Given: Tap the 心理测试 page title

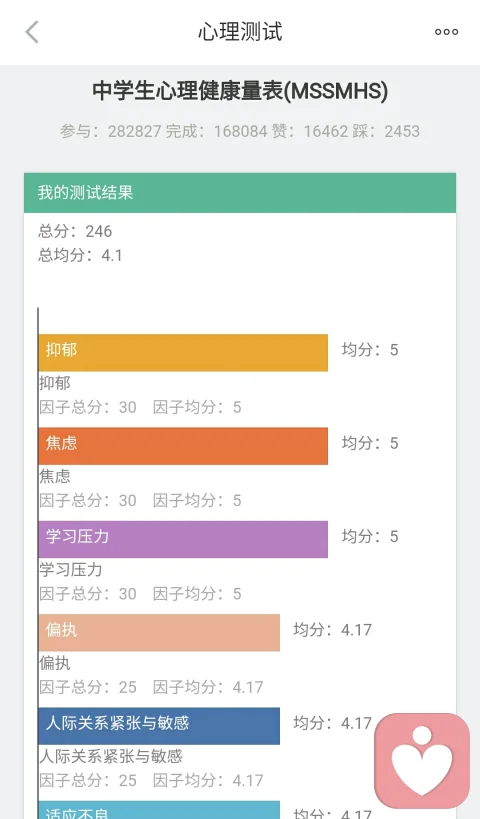Looking at the screenshot, I should (x=240, y=32).
